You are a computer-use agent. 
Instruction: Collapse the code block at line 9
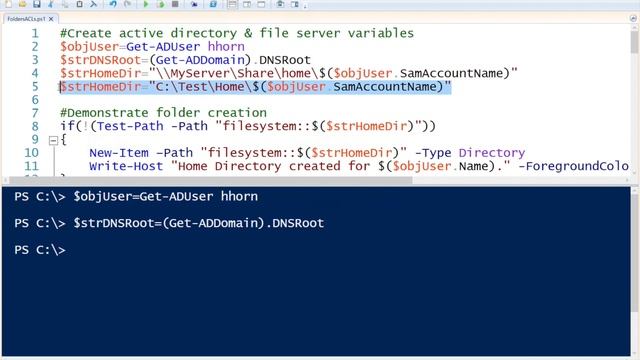[x=53, y=140]
